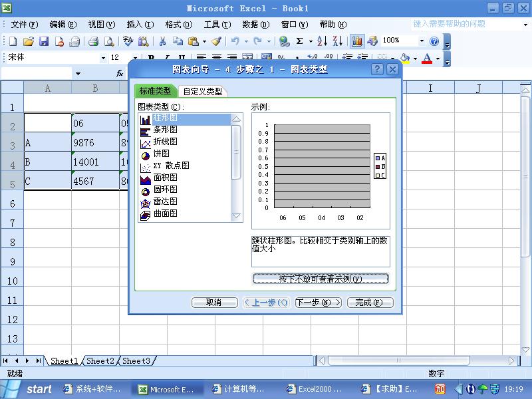Screen dimensions: 532x399
Task: Click the 完成(F) button
Action: coord(370,303)
